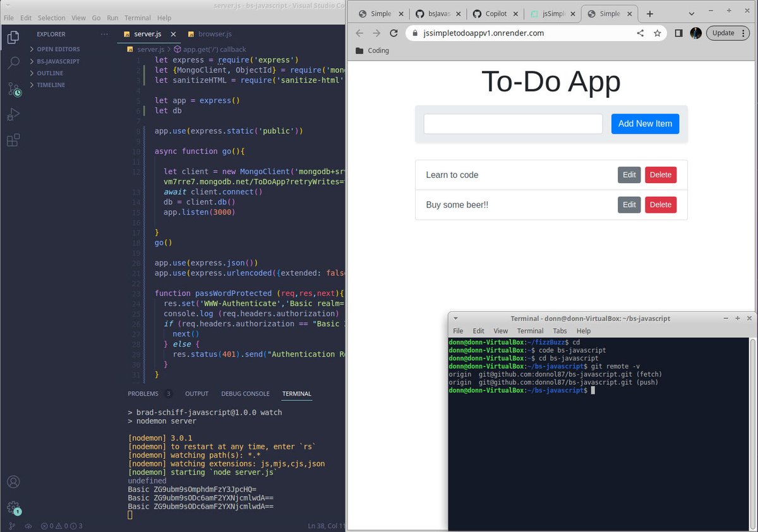Open Tabs menu in the Terminal window
This screenshot has height=532, width=758.
(x=560, y=331)
